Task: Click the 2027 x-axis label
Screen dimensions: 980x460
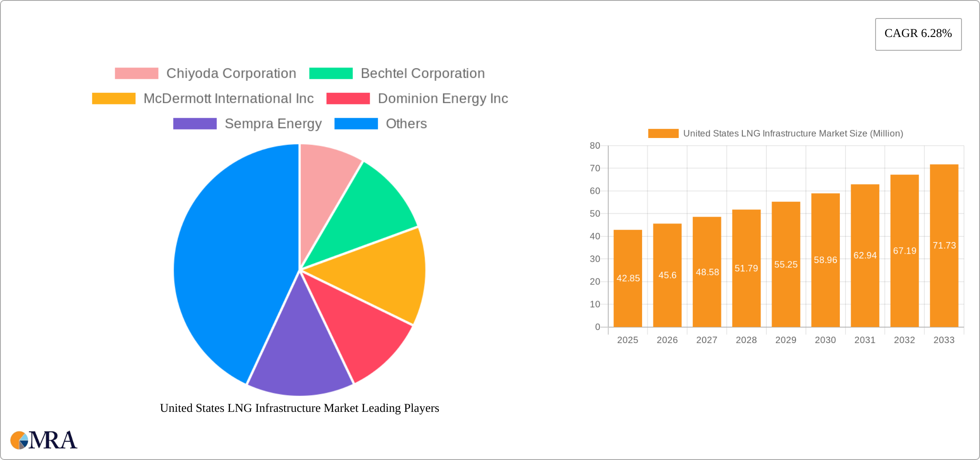Action: coord(707,340)
